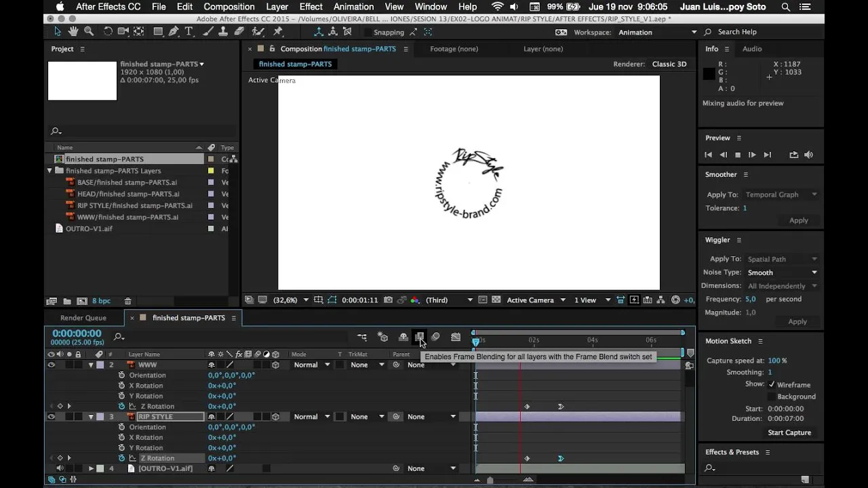Click the Local Axis Mode icon
The image size is (868, 488).
coord(319,32)
